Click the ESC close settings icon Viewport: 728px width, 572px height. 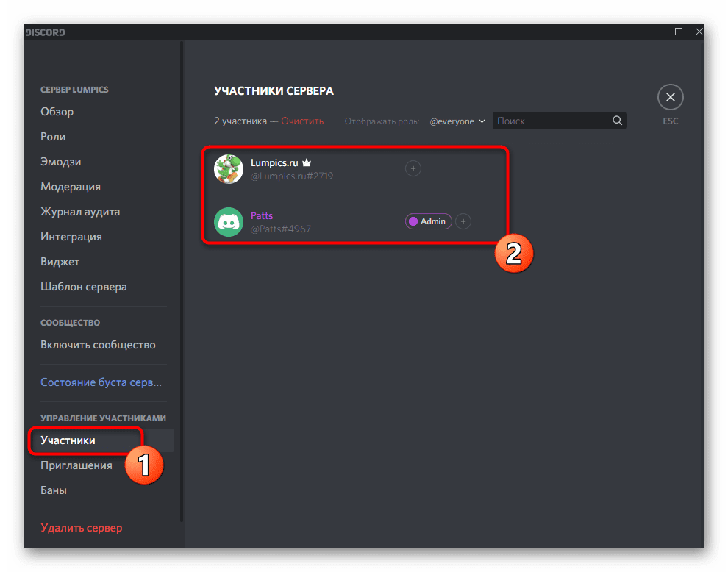click(670, 97)
